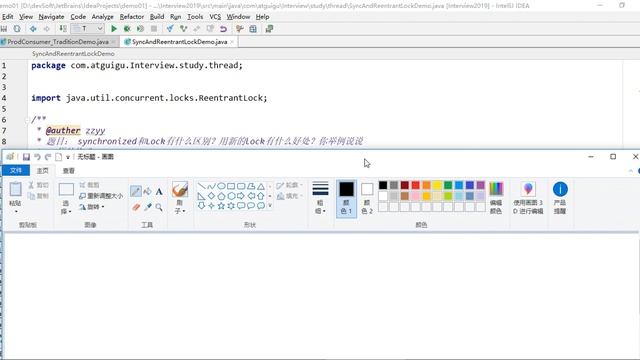Click the Save icon in Paint title bar
This screenshot has width=640, height=360.
26,157
